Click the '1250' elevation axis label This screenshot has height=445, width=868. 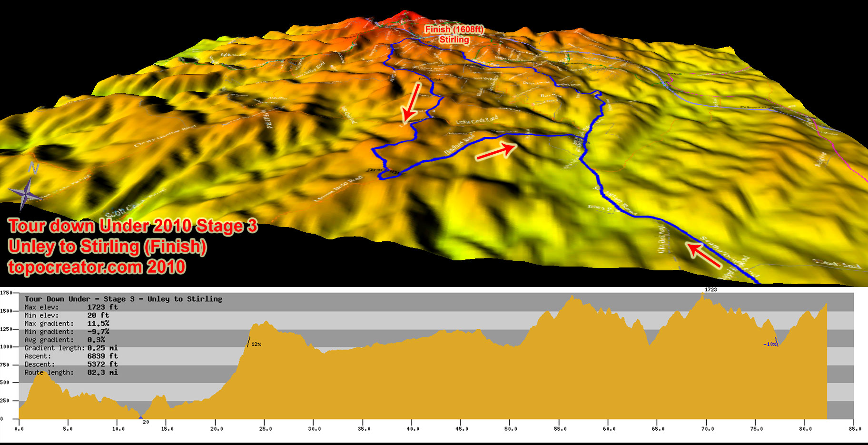[x=6, y=329]
